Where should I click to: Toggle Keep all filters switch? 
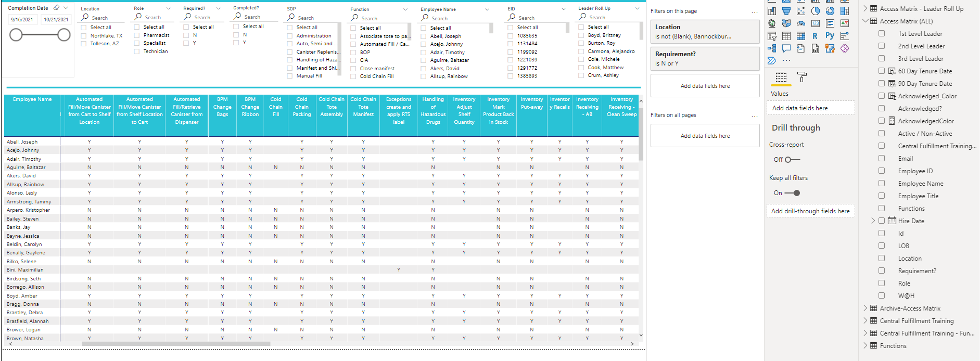pos(793,193)
